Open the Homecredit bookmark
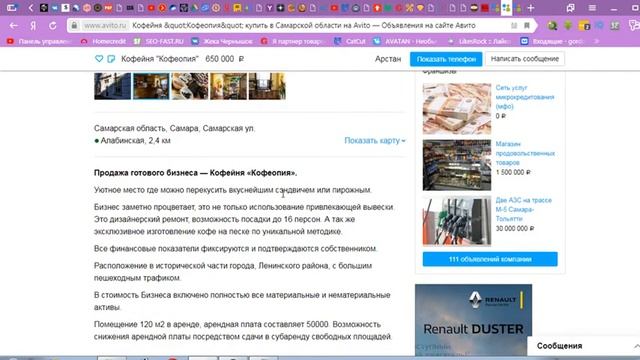640x360 pixels. [x=104, y=41]
